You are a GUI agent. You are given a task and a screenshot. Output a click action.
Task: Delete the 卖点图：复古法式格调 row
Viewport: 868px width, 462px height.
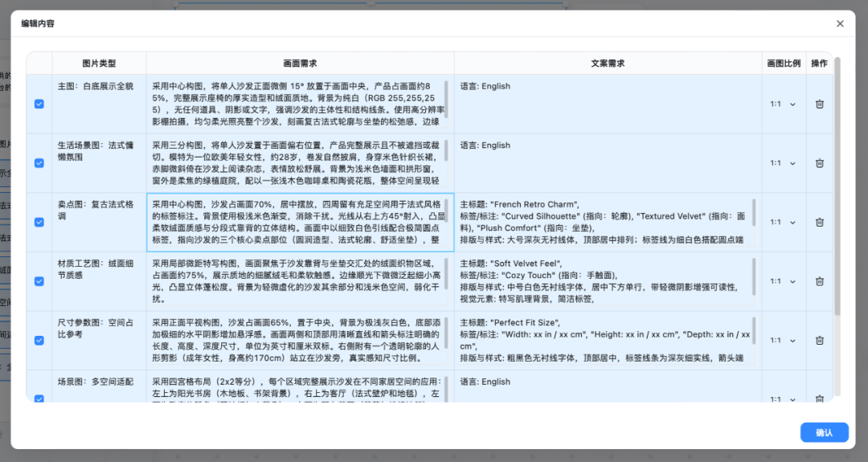pos(819,223)
